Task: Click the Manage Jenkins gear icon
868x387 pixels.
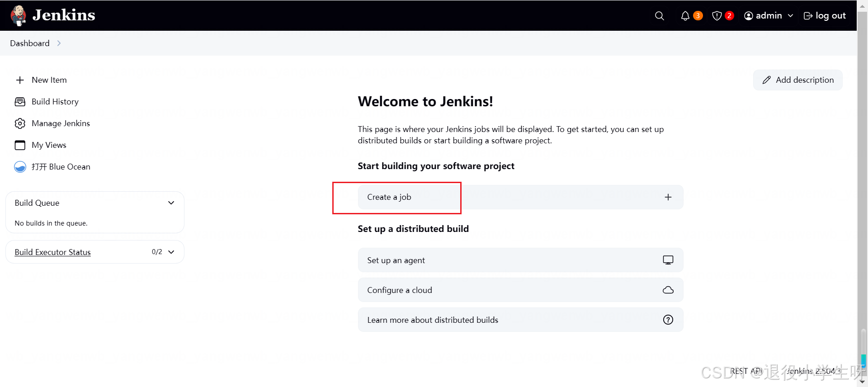Action: point(20,123)
